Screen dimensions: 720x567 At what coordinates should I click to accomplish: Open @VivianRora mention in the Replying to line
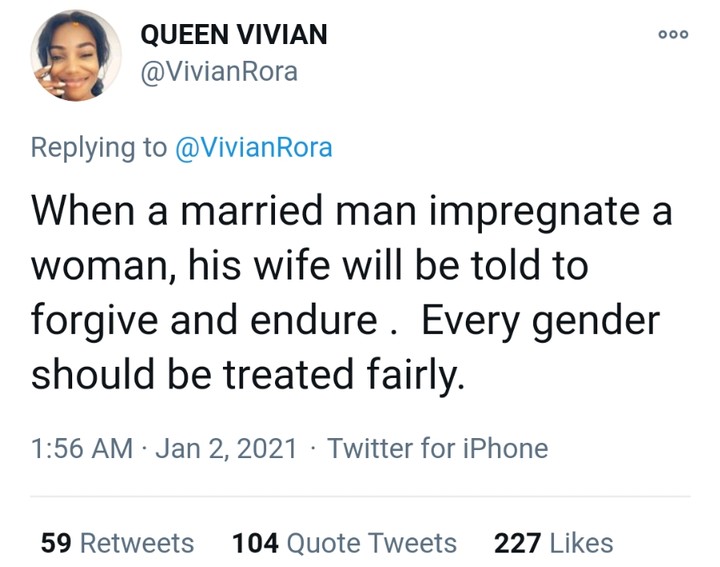(254, 148)
